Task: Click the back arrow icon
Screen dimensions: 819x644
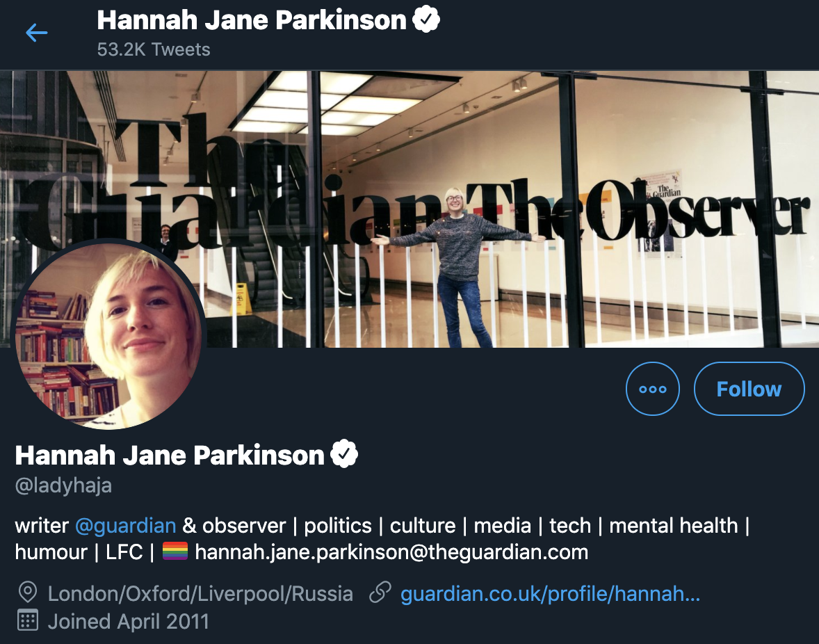Action: (37, 33)
